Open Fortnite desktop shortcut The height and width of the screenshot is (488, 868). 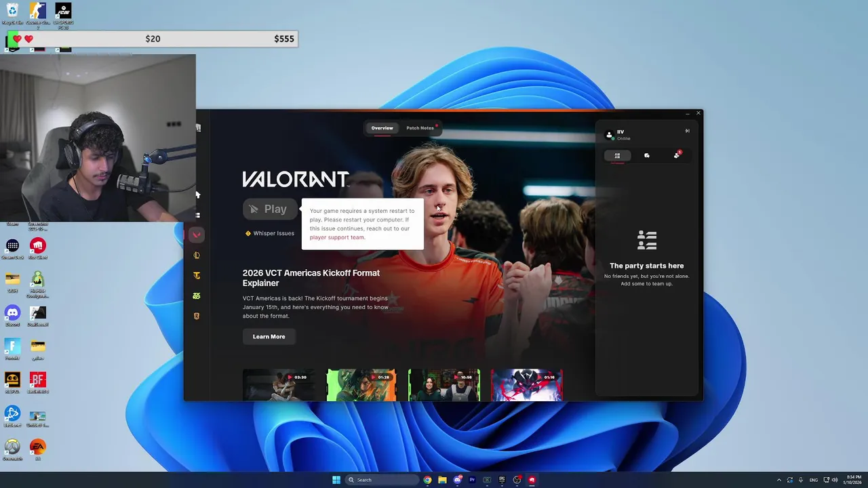[12, 348]
